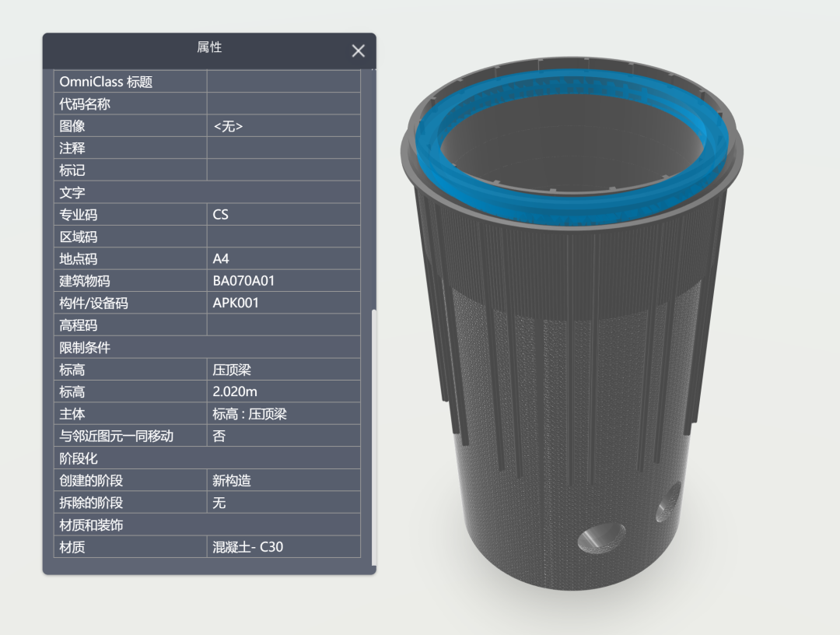This screenshot has height=635, width=840.
Task: Close the 属性 properties panel
Action: pos(358,51)
